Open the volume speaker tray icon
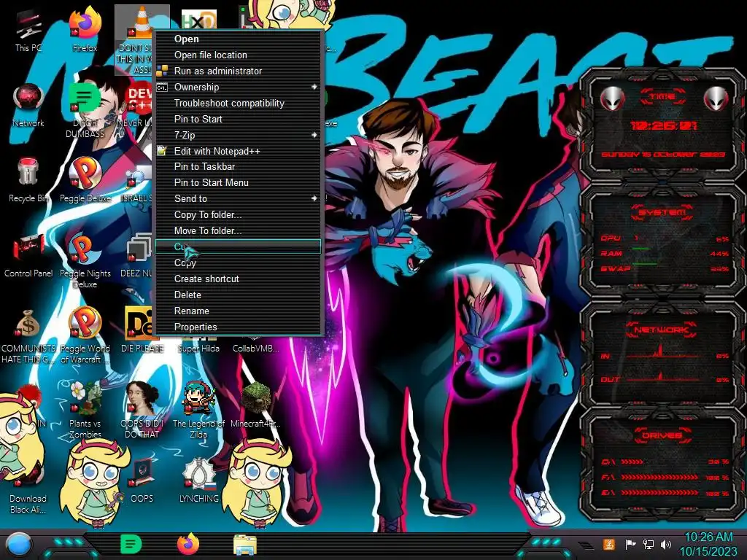Viewport: 747px width, 560px height. (x=666, y=544)
